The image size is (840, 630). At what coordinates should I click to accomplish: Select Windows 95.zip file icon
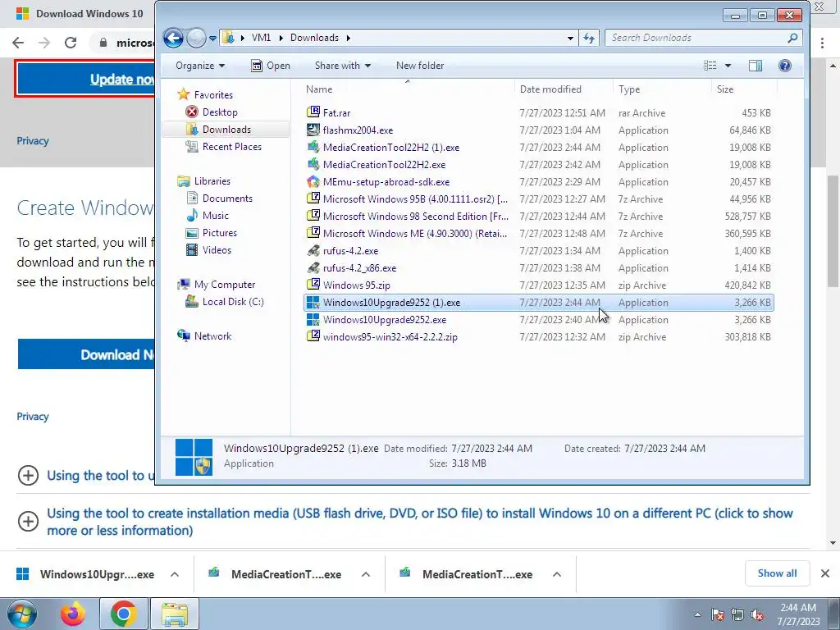click(313, 285)
